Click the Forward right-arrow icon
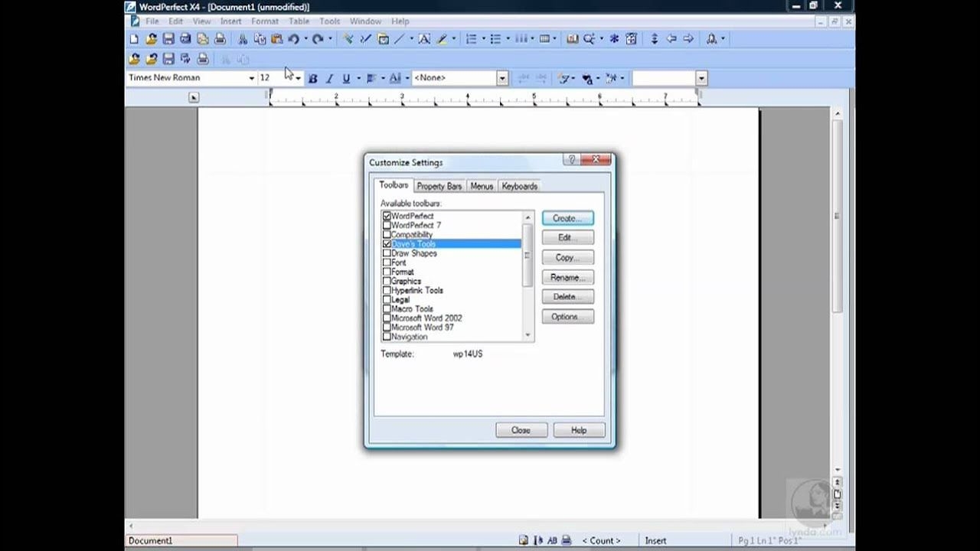The height and width of the screenshot is (551, 980). pos(688,39)
